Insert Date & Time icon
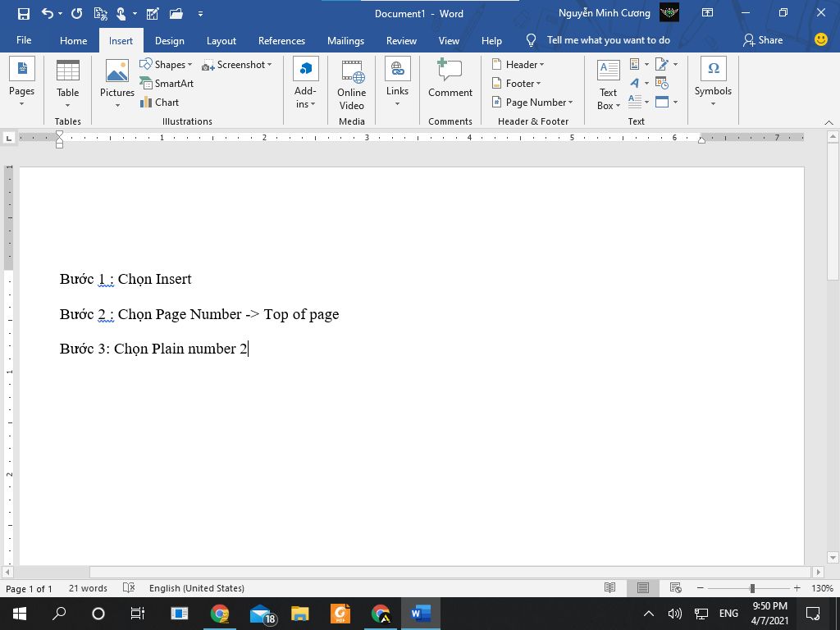The width and height of the screenshot is (840, 630). point(662,83)
